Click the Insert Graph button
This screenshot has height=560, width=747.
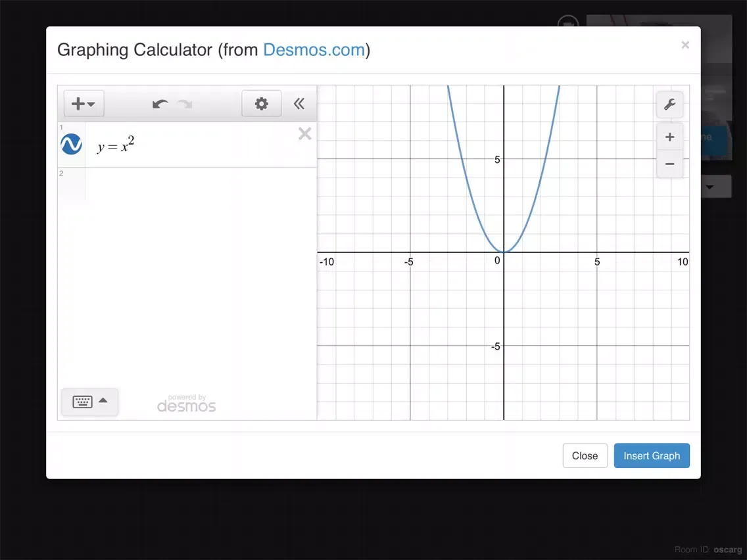[x=652, y=455]
